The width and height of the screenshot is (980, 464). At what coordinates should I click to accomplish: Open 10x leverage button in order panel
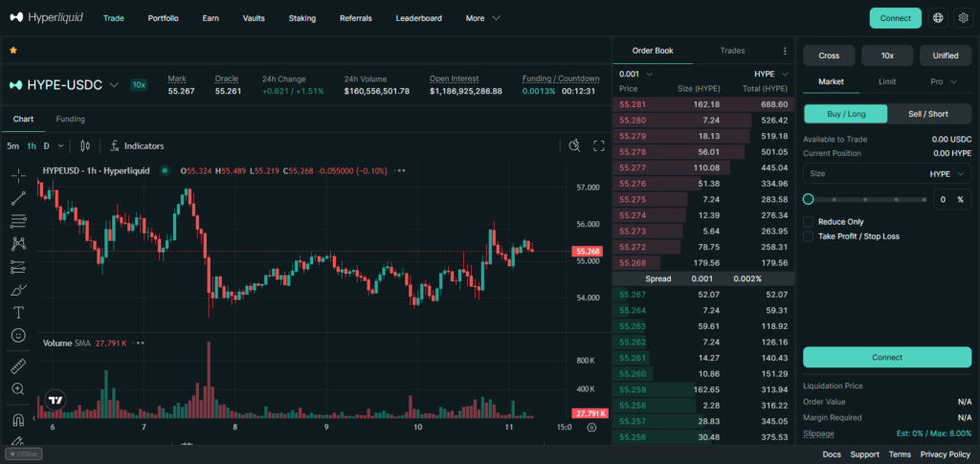pyautogui.click(x=887, y=55)
